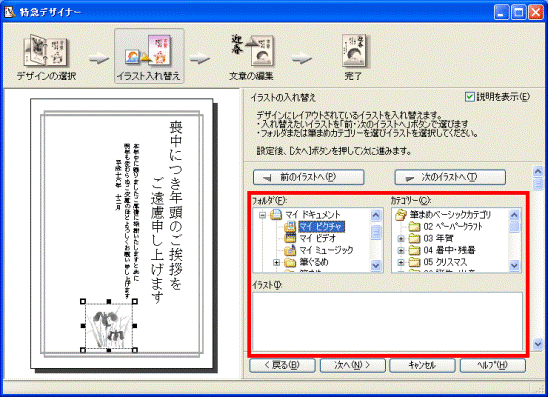Click the 特急デザイナー title bar app icon
Image resolution: width=548 pixels, height=397 pixels.
coord(10,12)
